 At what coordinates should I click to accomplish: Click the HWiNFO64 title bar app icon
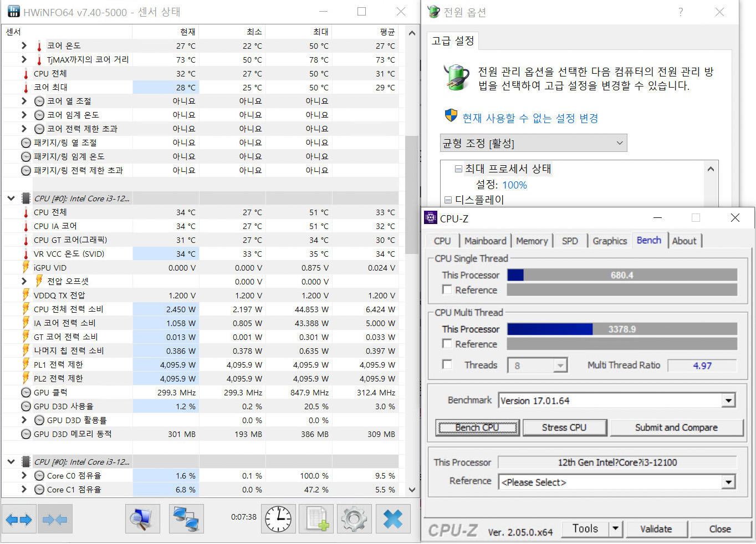click(13, 12)
